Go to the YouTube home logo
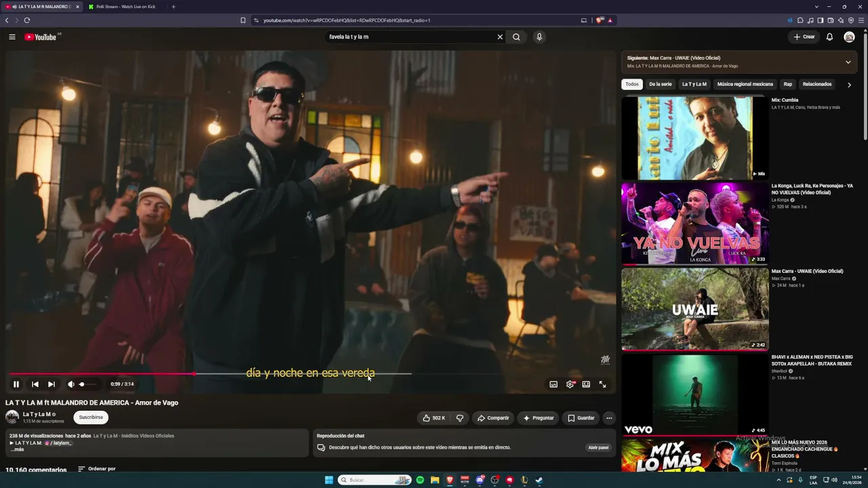 41,37
